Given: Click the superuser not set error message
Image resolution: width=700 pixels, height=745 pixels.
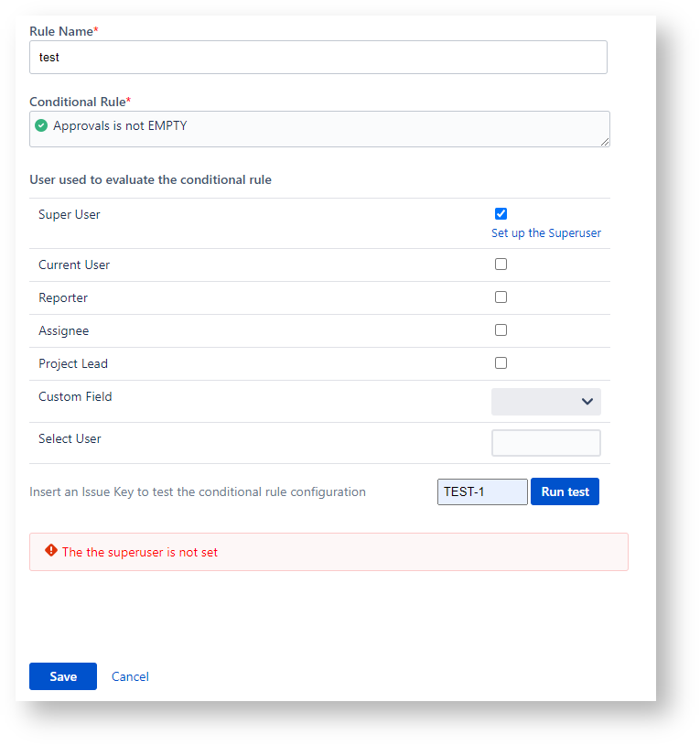Looking at the screenshot, I should click(140, 552).
